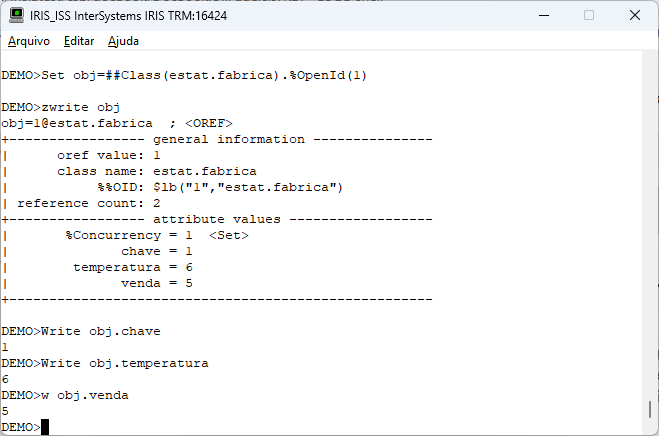Click the vertical scrollbar thumb
This screenshot has width=659, height=436.
[x=652, y=410]
